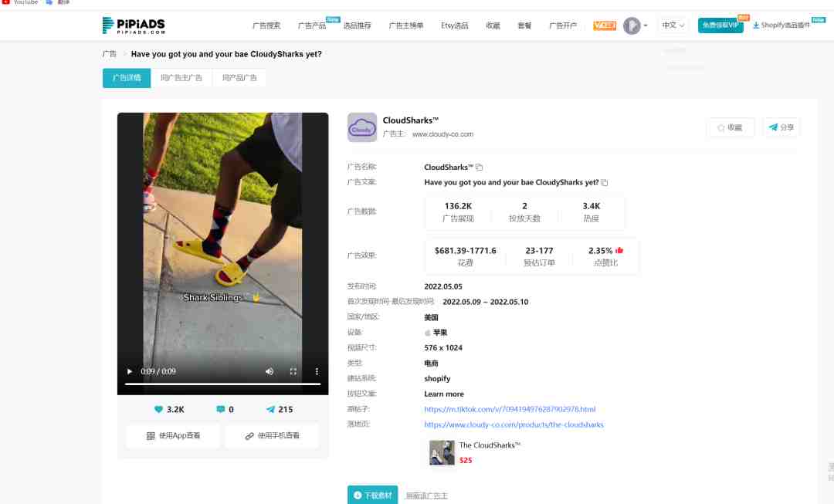Click the Pipiads logo
The height and width of the screenshot is (504, 834).
(134, 25)
